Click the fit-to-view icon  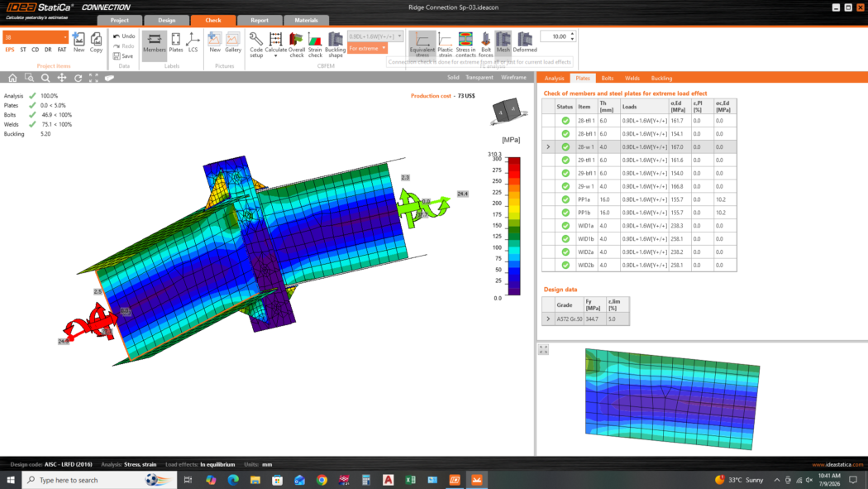93,78
